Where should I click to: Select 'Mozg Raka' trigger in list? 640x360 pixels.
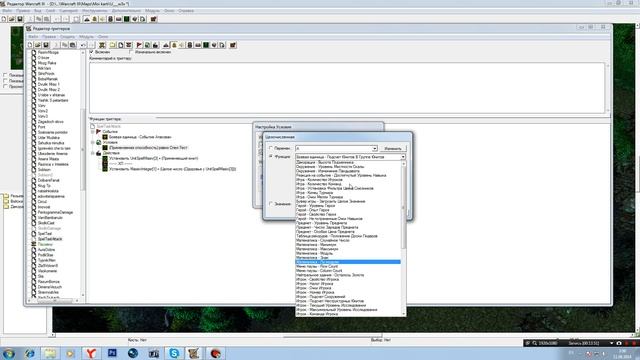click(x=47, y=63)
